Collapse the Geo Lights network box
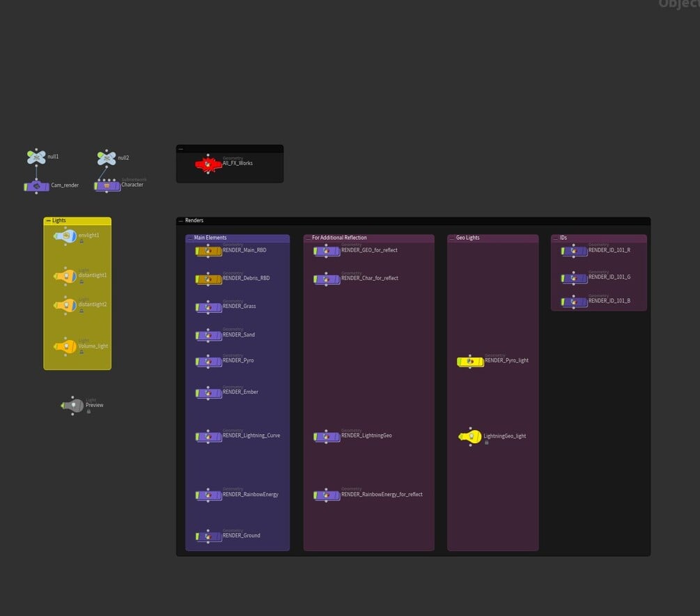The image size is (700, 616). [452, 238]
